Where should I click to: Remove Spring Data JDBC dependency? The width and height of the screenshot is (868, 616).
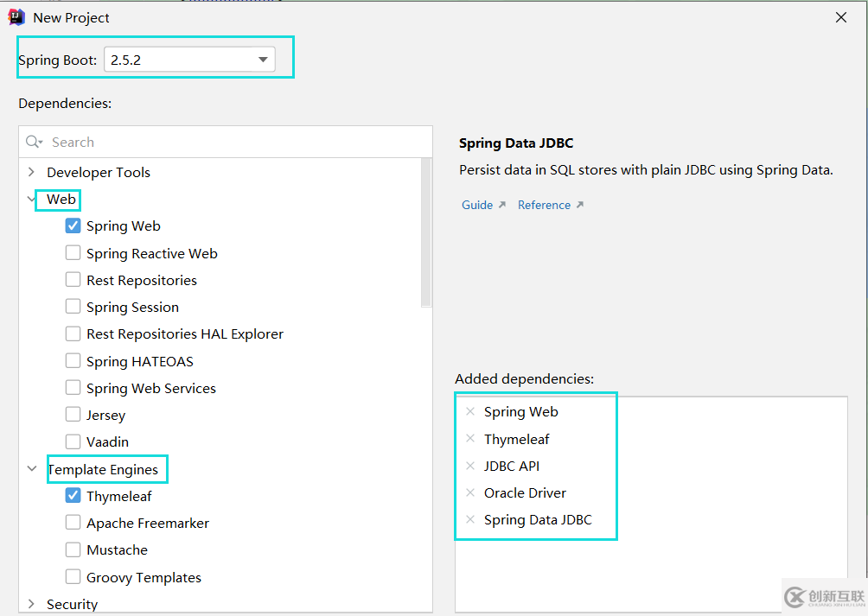(x=470, y=519)
